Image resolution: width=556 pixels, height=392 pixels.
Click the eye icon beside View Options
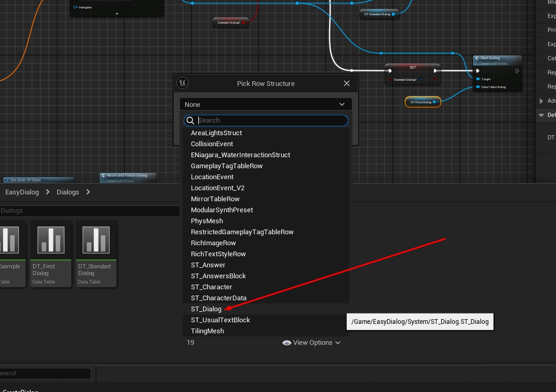point(286,343)
